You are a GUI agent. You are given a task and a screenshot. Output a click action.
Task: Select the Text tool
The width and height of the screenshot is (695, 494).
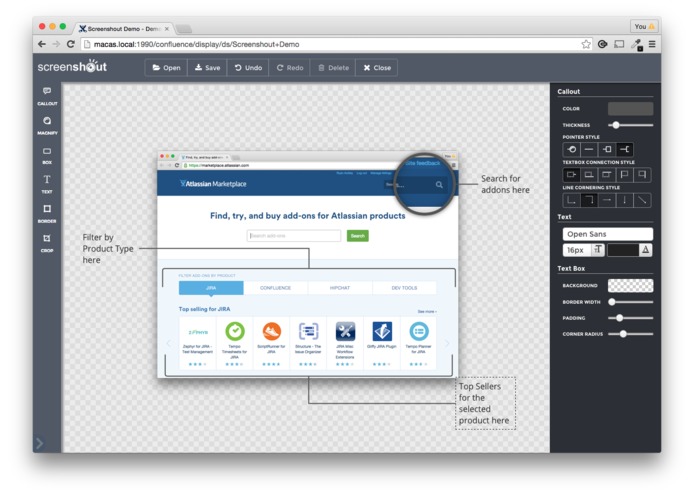coord(47,184)
